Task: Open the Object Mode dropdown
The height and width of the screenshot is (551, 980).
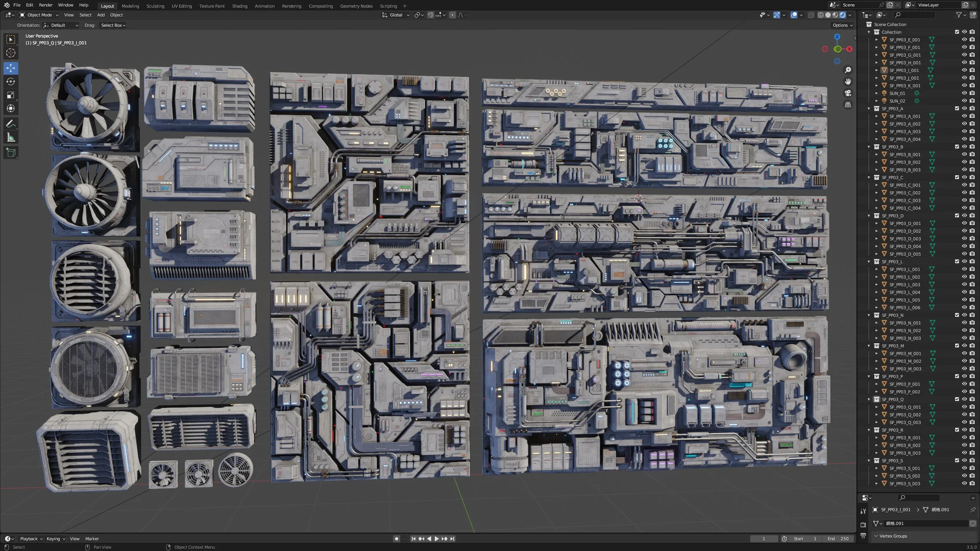Action: [39, 15]
